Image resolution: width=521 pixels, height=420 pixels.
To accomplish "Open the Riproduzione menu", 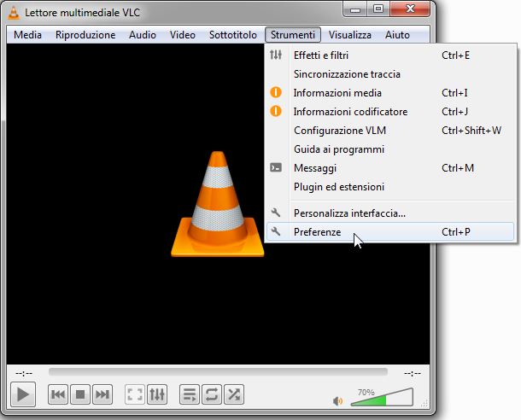I will click(85, 35).
